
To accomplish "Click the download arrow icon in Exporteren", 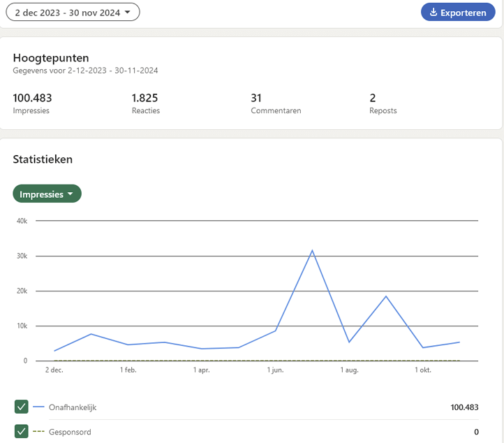I will coord(433,13).
